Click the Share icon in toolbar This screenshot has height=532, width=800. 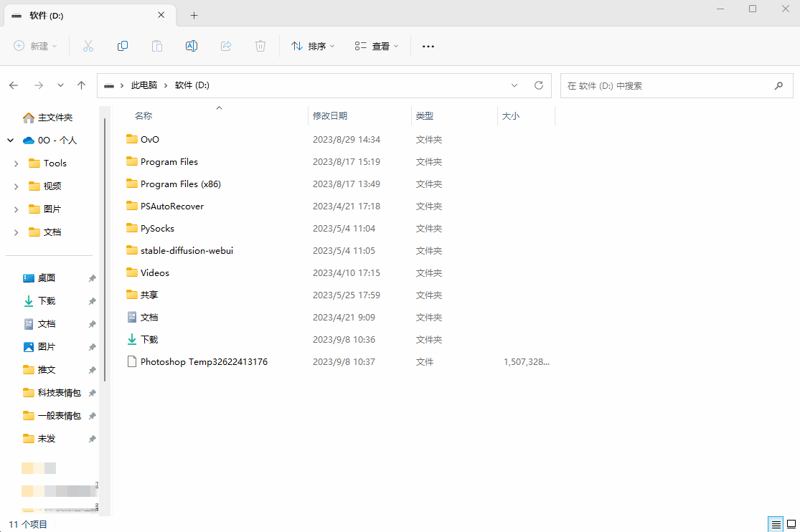[226, 46]
